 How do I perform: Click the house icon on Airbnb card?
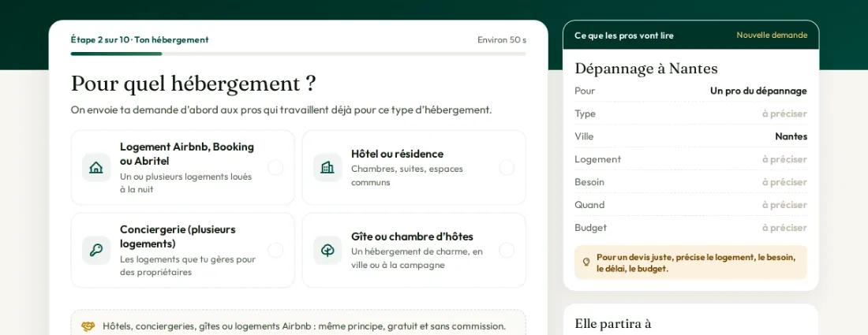pyautogui.click(x=95, y=167)
